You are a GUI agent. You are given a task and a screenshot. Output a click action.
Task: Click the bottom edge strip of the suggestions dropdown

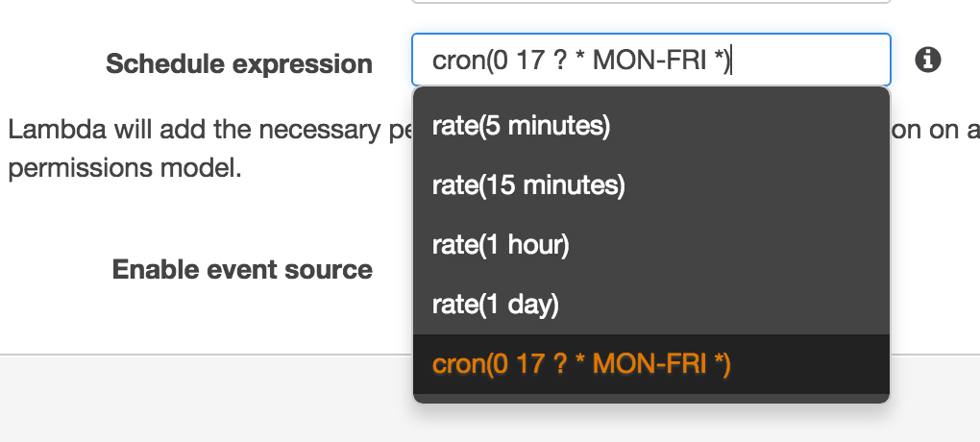point(651,398)
